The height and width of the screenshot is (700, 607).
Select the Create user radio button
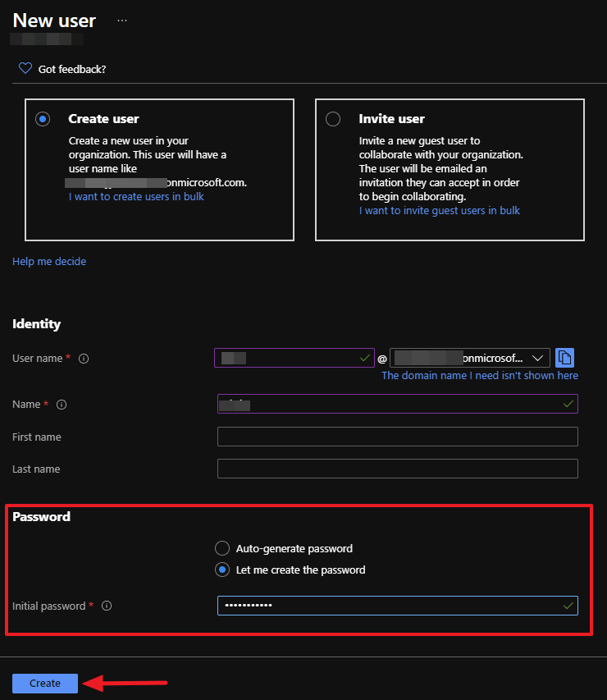pos(43,120)
